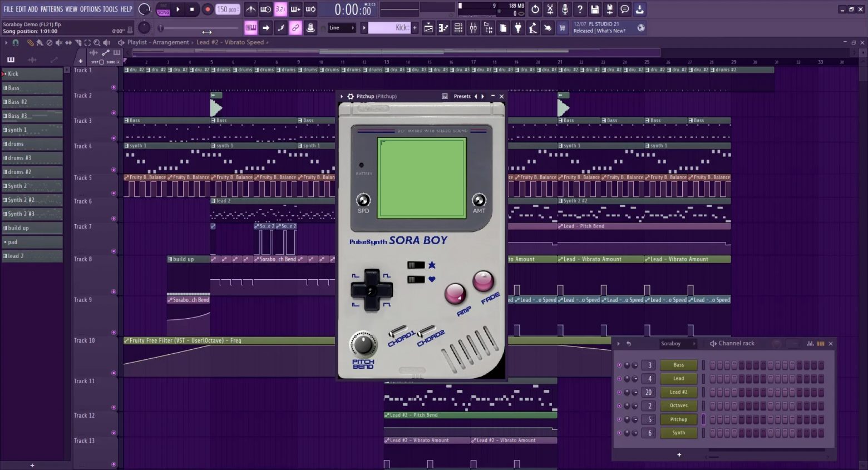The width and height of the screenshot is (868, 470).
Task: Click the Pitchup channel button
Action: coord(678,419)
